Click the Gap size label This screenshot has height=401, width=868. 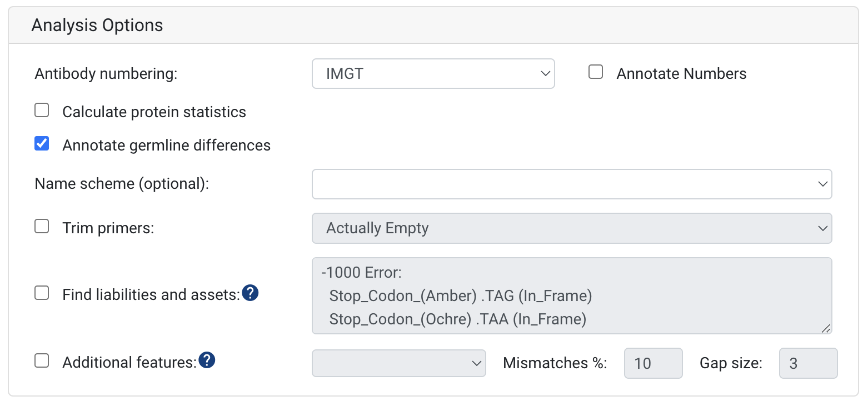[x=731, y=363]
